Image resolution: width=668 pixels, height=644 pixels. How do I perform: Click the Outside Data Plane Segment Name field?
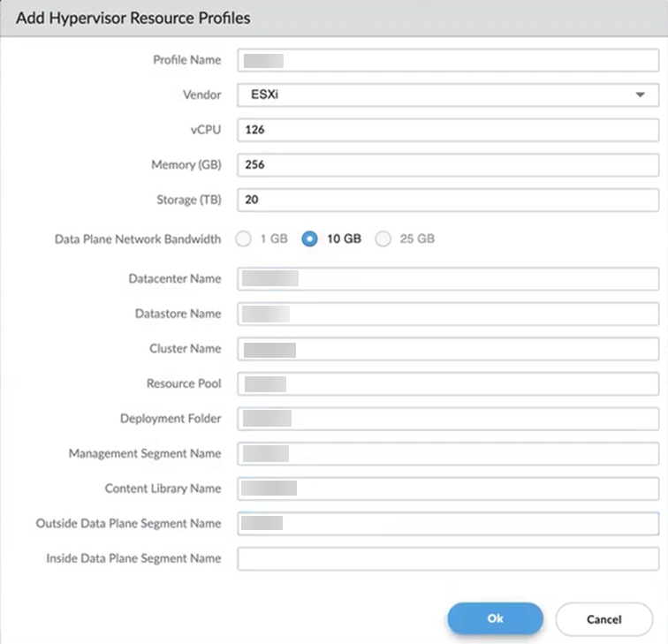click(x=447, y=524)
